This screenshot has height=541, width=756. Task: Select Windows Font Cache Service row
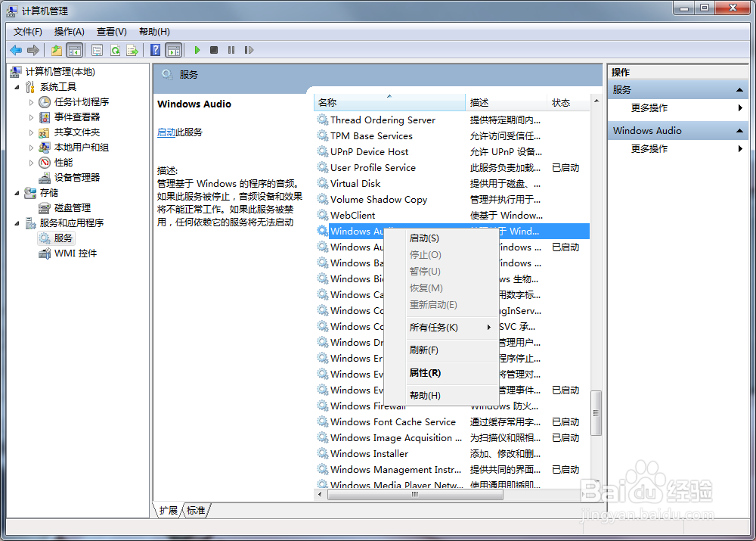coord(452,421)
